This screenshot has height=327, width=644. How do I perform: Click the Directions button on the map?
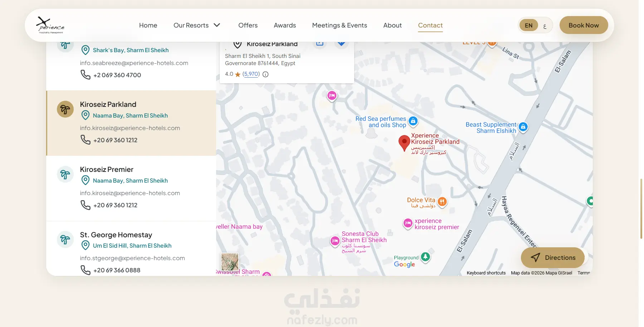tap(552, 258)
